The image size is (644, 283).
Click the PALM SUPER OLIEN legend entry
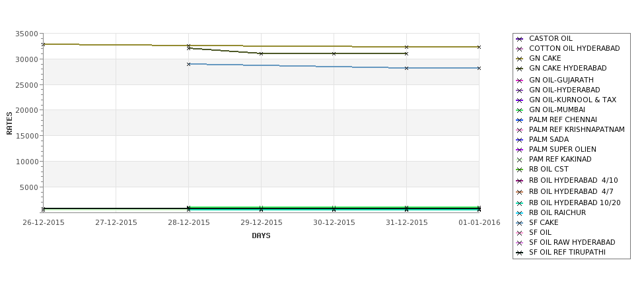click(562, 149)
